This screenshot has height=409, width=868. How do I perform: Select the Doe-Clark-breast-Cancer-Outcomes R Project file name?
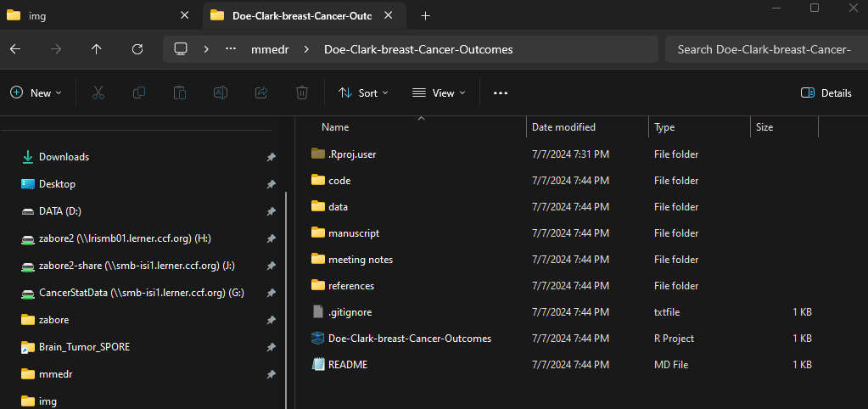coord(410,339)
